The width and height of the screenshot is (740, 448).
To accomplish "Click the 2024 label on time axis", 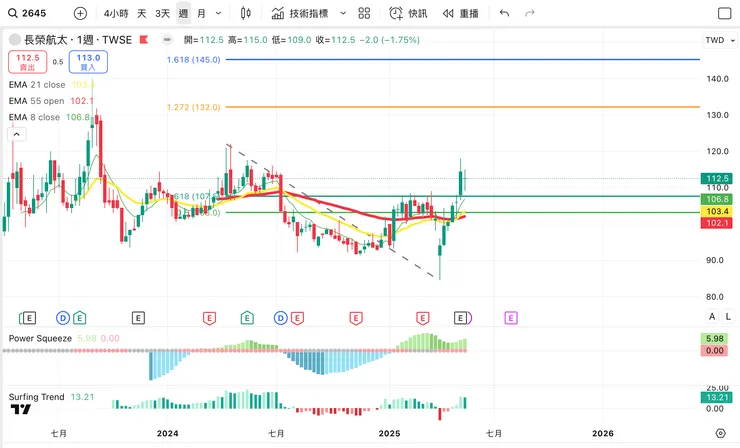I will click(168, 433).
